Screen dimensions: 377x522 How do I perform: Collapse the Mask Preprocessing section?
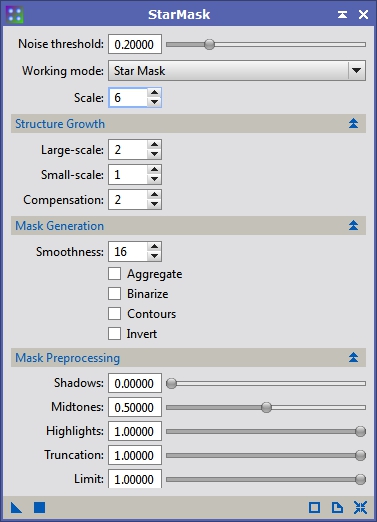coord(353,358)
